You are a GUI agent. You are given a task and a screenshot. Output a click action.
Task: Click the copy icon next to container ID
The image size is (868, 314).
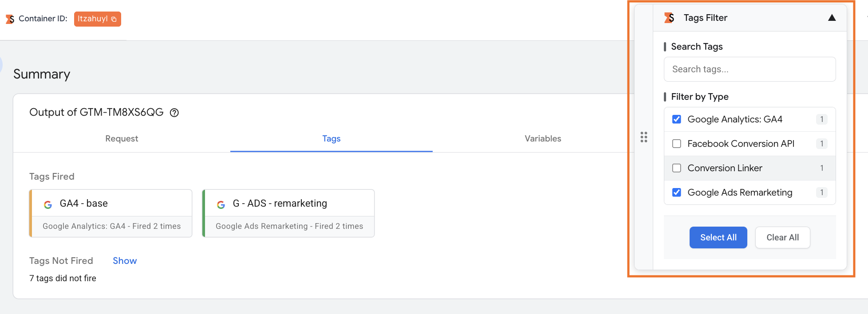click(114, 19)
